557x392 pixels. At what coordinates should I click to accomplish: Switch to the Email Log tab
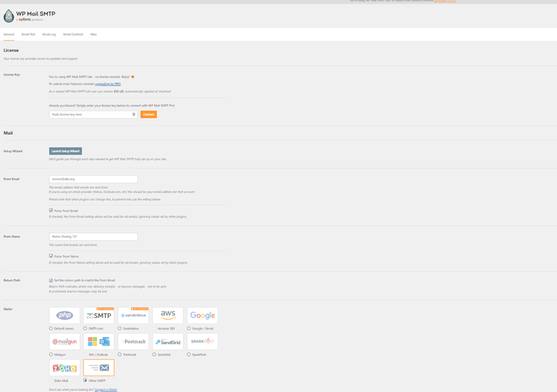[49, 34]
